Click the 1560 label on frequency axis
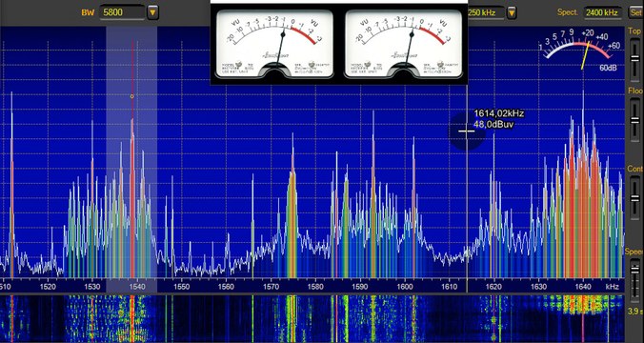Image resolution: width=644 pixels, height=343 pixels. click(x=226, y=287)
